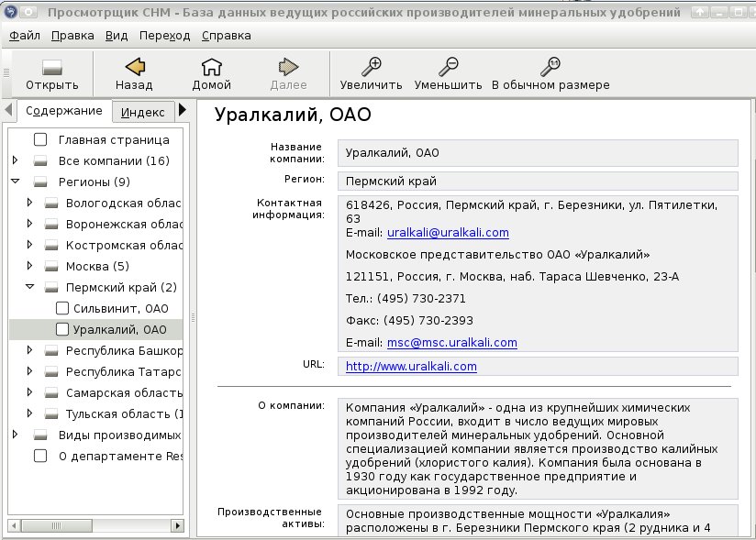Open the Правка menu
This screenshot has height=540, width=756.
pyautogui.click(x=72, y=36)
